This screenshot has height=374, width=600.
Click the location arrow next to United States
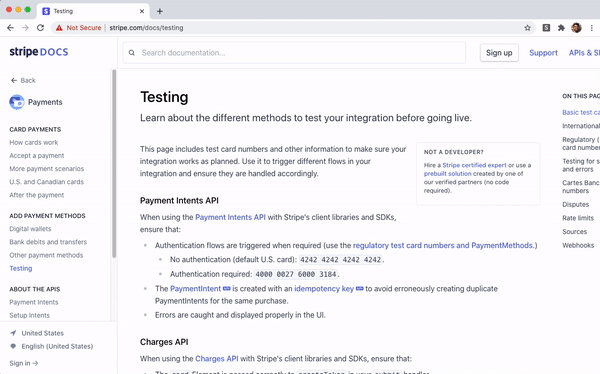point(13,333)
